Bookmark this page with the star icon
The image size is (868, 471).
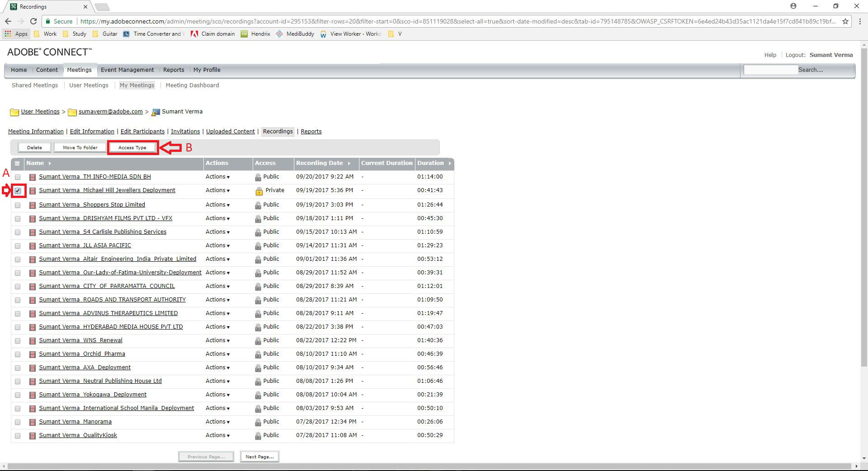point(845,21)
